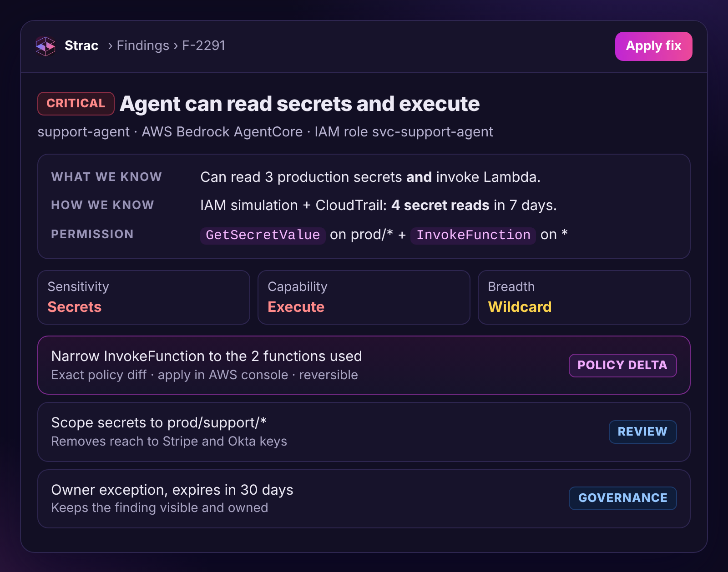Image resolution: width=728 pixels, height=572 pixels.
Task: Click the CRITICAL severity badge
Action: coord(76,103)
